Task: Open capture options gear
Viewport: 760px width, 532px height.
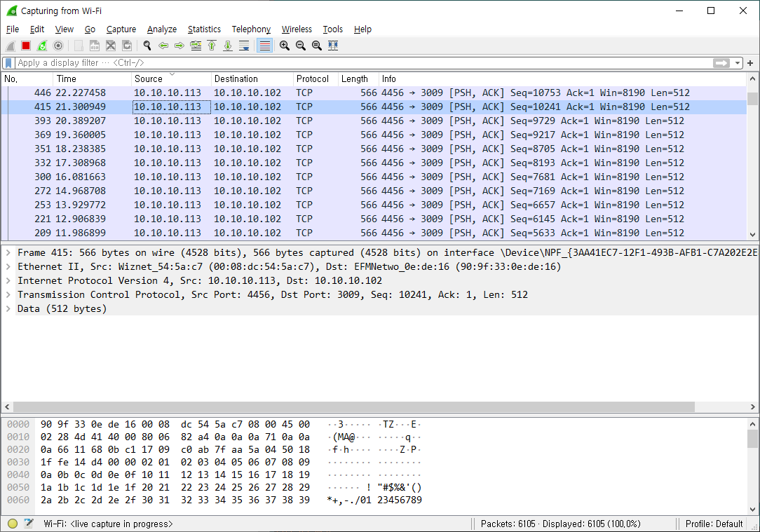Action: (x=58, y=46)
